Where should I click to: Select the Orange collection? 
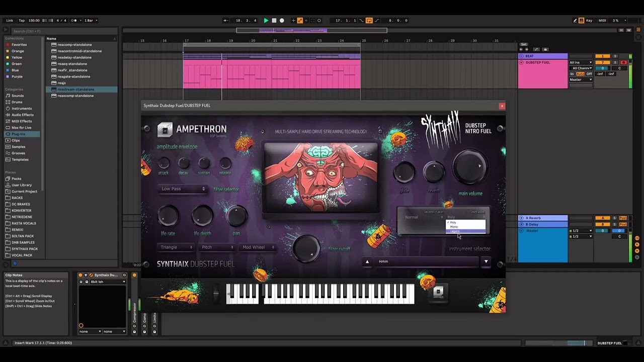pos(18,51)
